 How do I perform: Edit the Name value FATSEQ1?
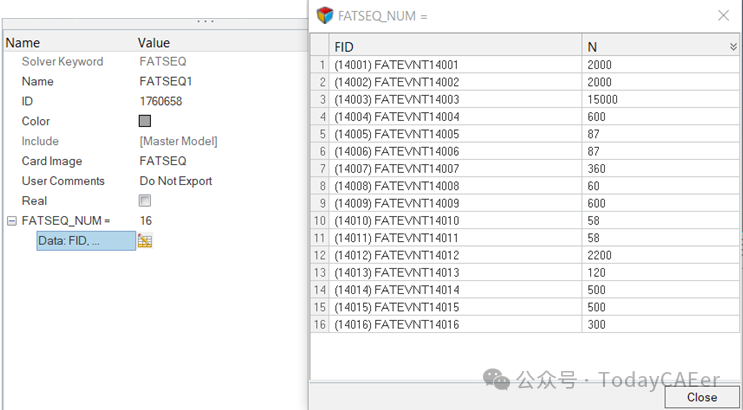click(x=166, y=81)
